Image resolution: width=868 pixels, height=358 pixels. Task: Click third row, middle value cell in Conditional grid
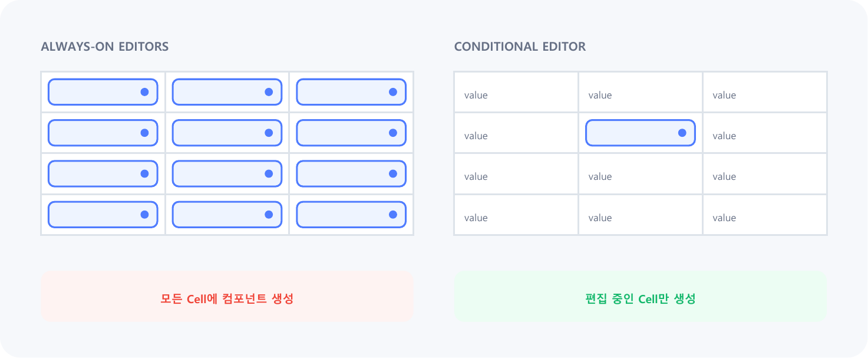pos(641,174)
